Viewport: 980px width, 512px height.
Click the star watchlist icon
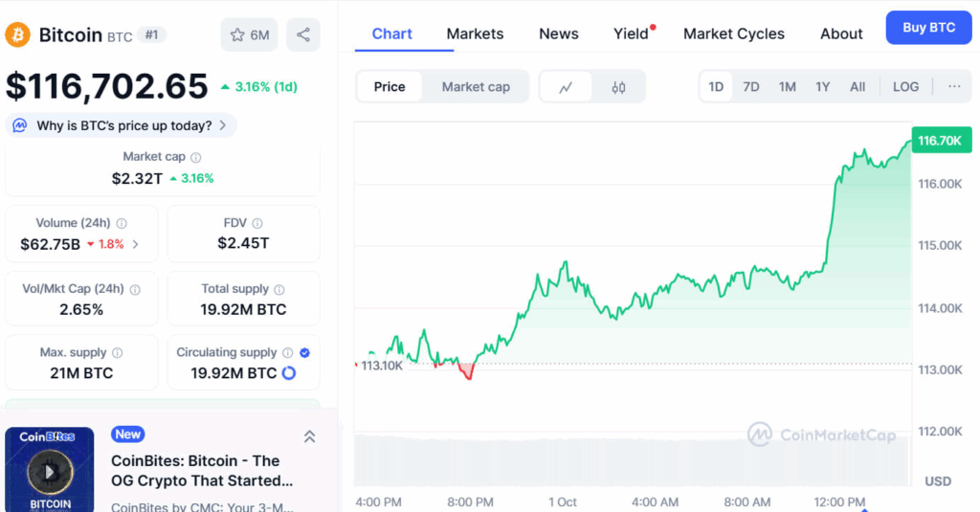click(x=238, y=35)
